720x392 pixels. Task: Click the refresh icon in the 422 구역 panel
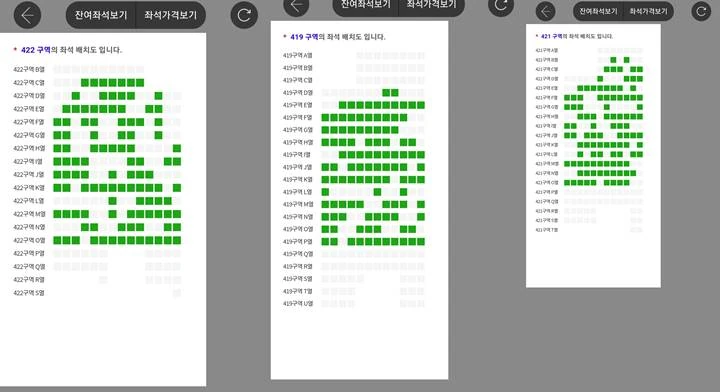[244, 16]
